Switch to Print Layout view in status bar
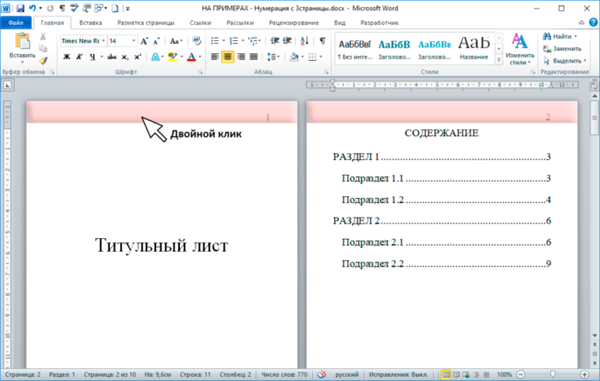The width and height of the screenshot is (600, 381). point(446,374)
